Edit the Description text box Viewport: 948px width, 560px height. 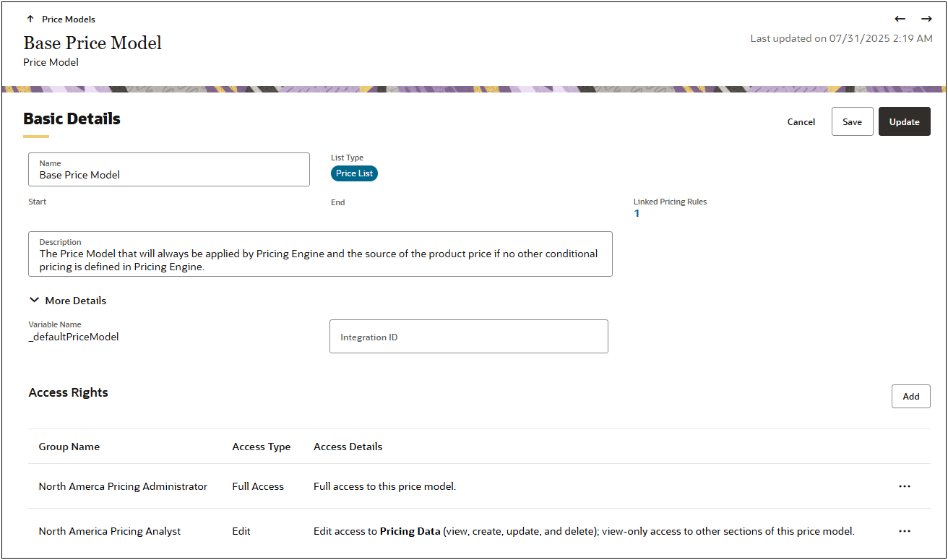click(320, 254)
